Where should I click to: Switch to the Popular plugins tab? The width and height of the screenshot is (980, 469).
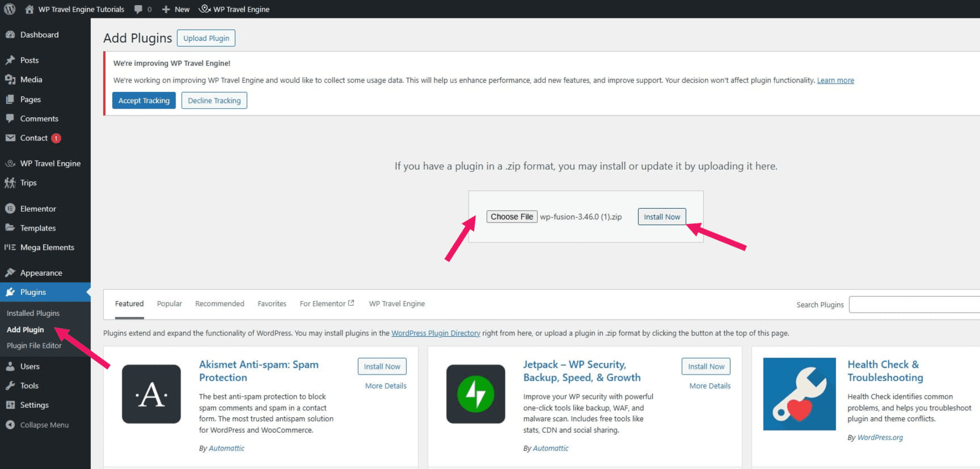click(169, 303)
